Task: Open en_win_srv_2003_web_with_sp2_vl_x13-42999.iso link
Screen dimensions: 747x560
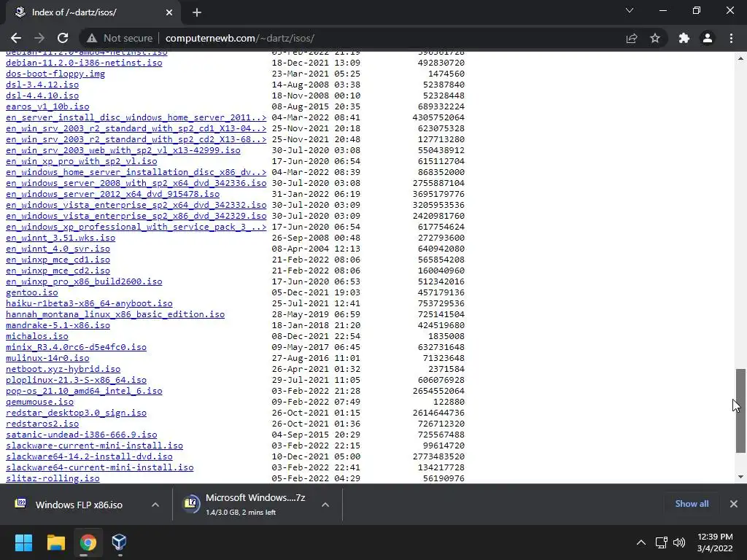Action: 123,150
